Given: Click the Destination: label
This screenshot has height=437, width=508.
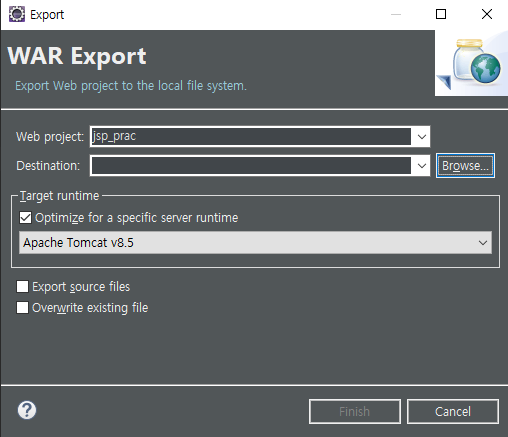Looking at the screenshot, I should click(48, 166).
